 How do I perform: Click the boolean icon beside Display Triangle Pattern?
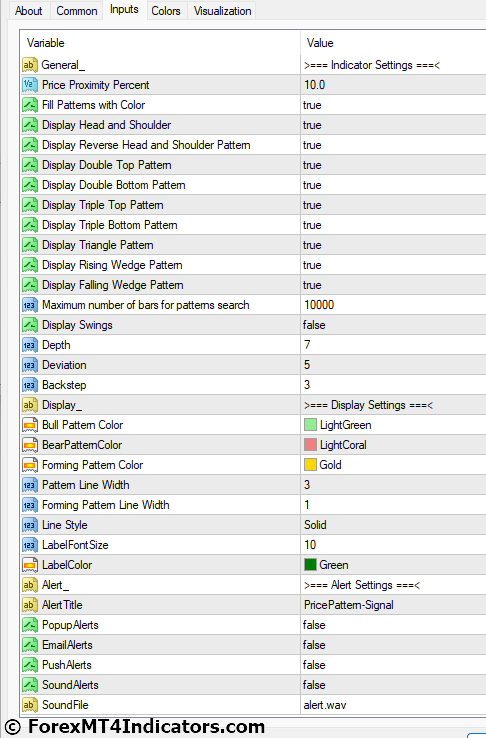30,245
